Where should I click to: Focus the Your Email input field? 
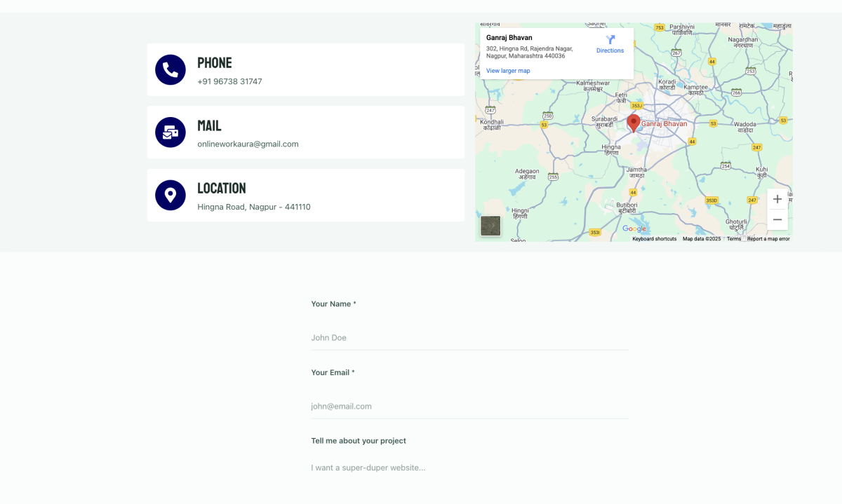469,407
